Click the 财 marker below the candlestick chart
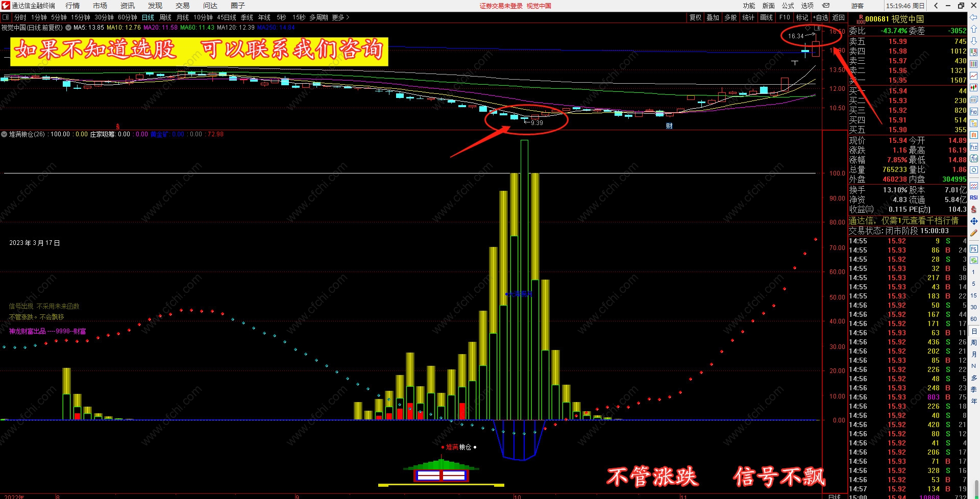 669,126
